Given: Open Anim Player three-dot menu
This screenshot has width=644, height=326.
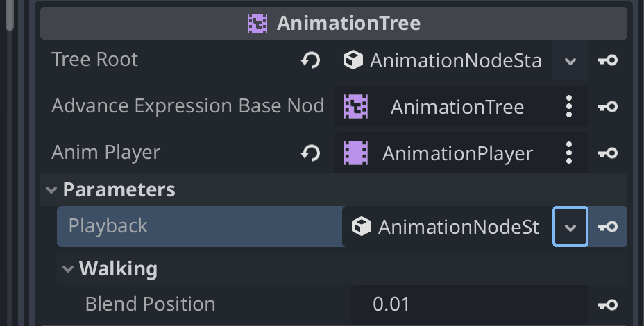Looking at the screenshot, I should pos(569,153).
